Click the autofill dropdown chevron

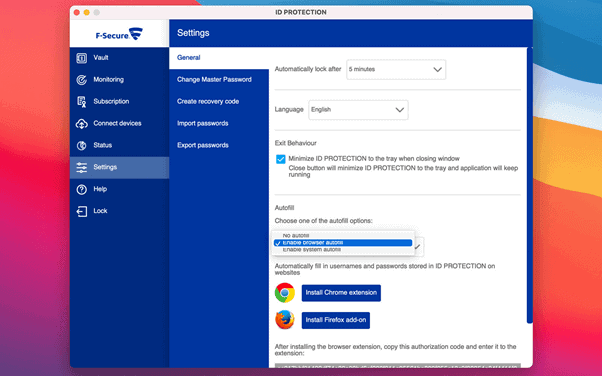click(x=418, y=246)
